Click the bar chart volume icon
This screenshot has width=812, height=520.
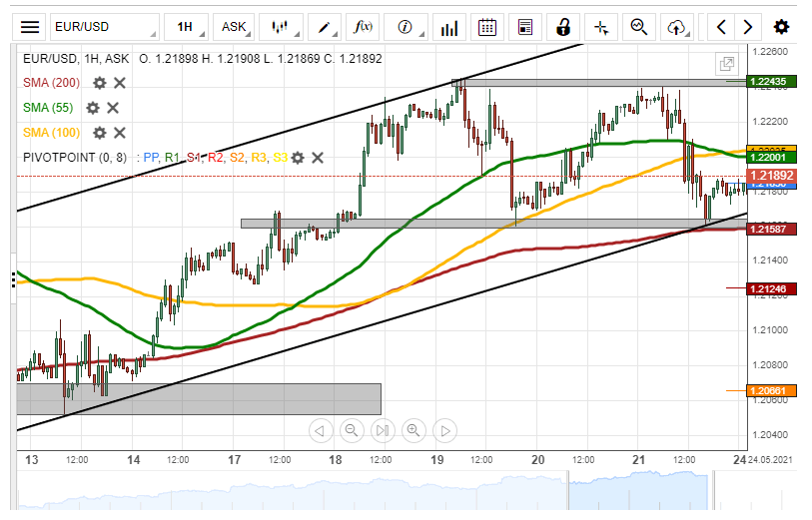[449, 27]
